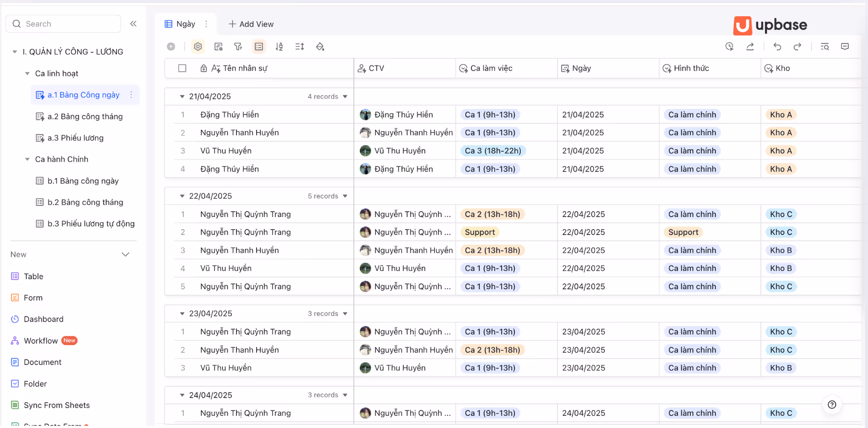Click Add View button

[251, 24]
